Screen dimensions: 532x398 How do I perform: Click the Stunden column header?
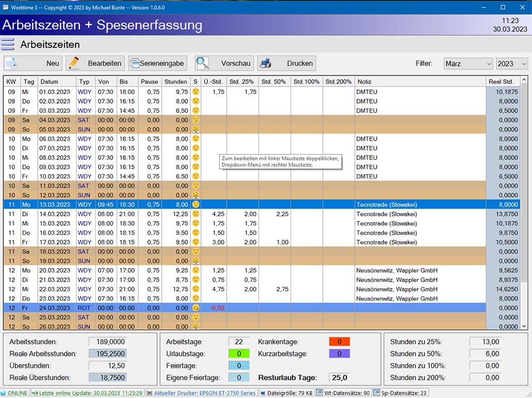point(176,82)
